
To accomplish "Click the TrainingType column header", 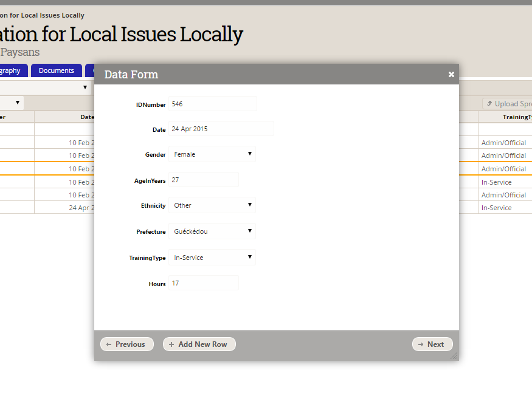I will (x=505, y=117).
